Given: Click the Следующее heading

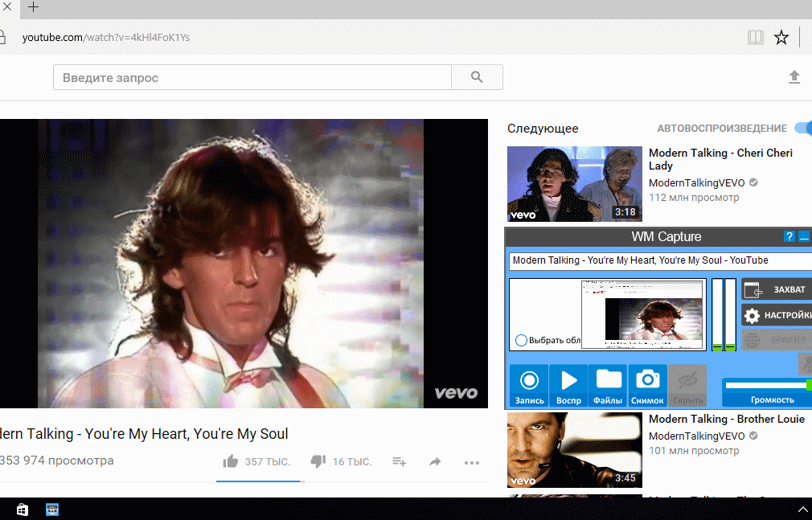Looking at the screenshot, I should click(x=543, y=129).
